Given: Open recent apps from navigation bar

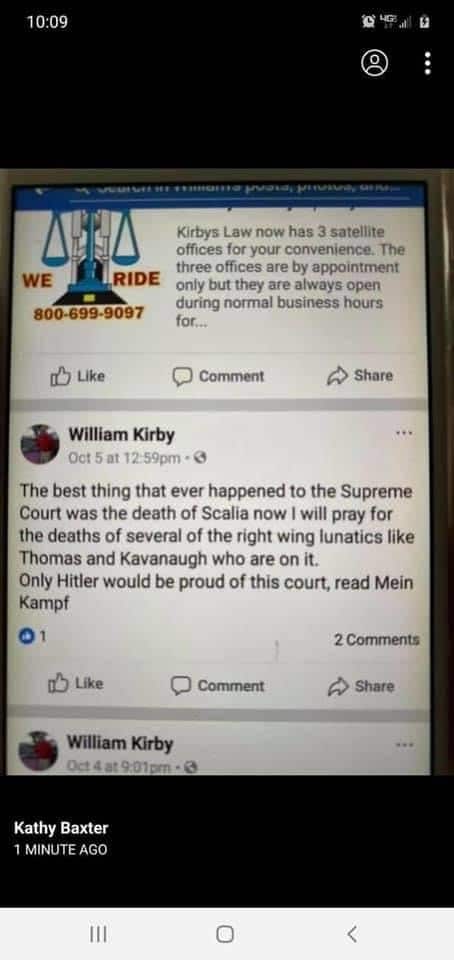Looking at the screenshot, I should point(99,934).
